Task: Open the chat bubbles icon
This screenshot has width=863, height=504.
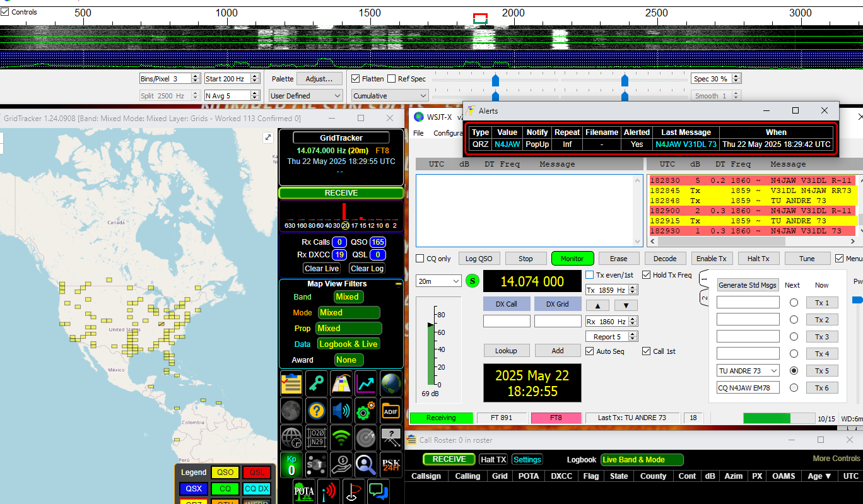Action: pyautogui.click(x=379, y=491)
